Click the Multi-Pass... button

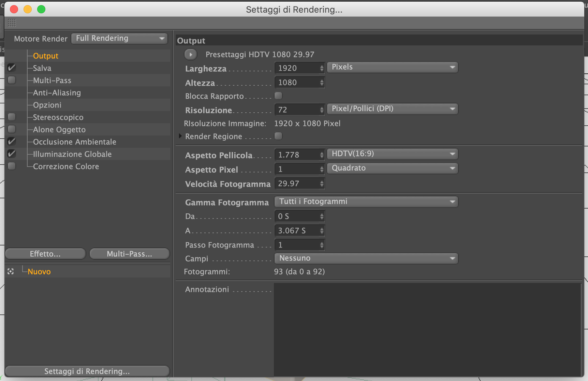point(129,254)
